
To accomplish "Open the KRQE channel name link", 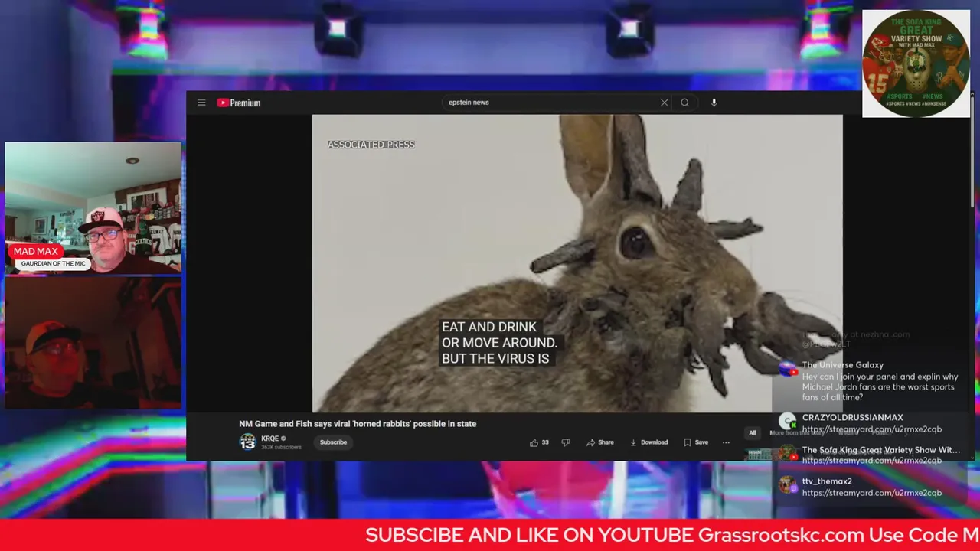I will click(x=269, y=439).
